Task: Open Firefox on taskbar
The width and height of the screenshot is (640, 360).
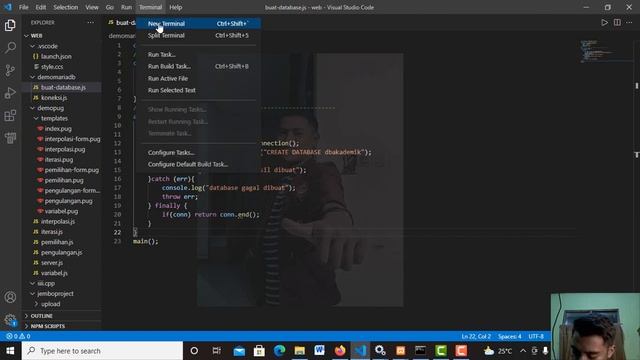Action: (340, 351)
